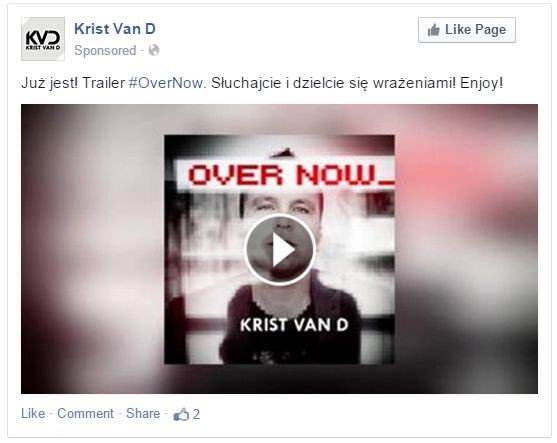Screen dimensions: 557x443
Task: Click the Comment link below video
Action: pos(85,414)
